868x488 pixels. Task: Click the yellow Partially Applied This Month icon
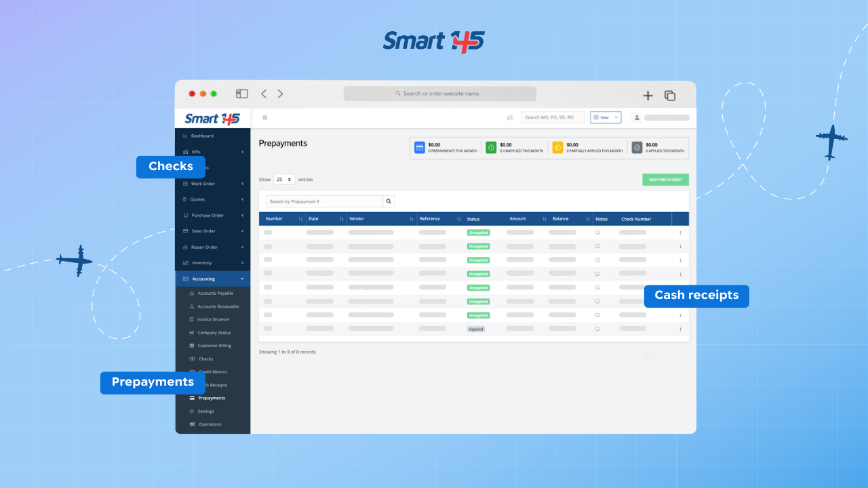[x=557, y=147]
